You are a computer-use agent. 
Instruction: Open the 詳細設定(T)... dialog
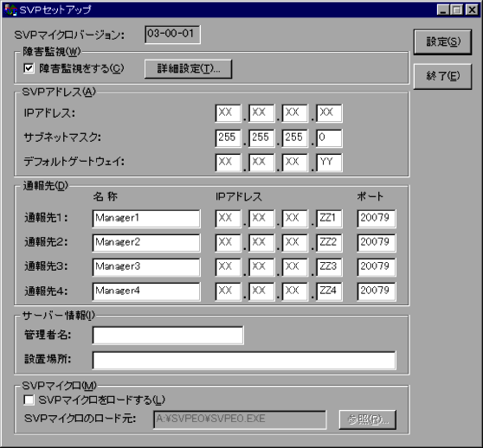188,68
